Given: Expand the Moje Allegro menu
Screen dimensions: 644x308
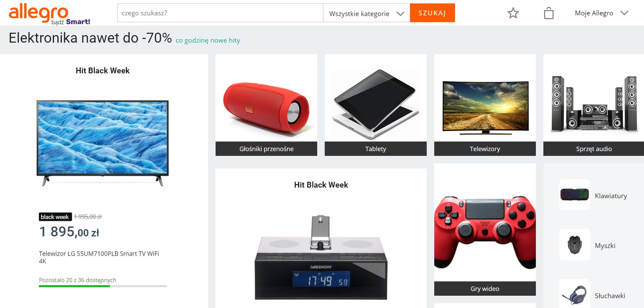Looking at the screenshot, I should (x=601, y=13).
